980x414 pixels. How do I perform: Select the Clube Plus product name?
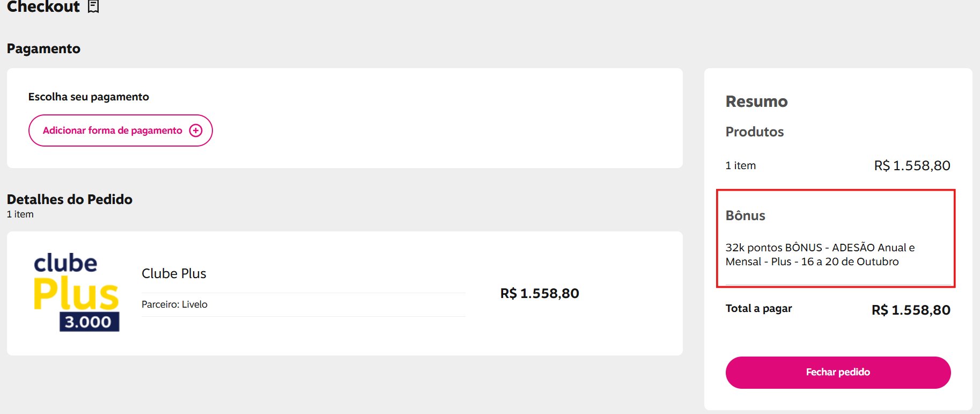(174, 273)
